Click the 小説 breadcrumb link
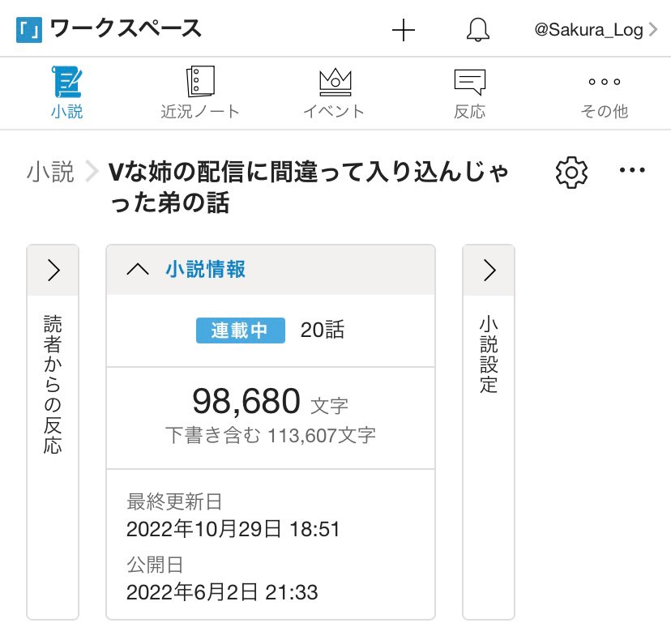The height and width of the screenshot is (644, 671). (50, 172)
